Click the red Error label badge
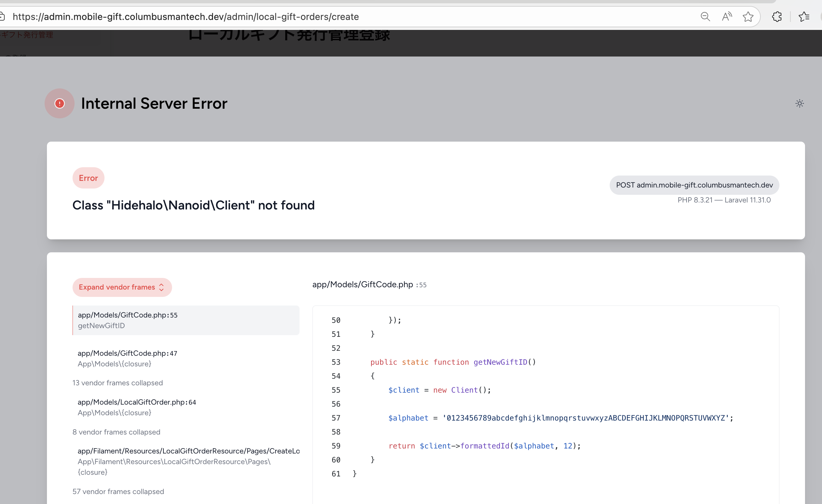This screenshot has height=504, width=822. pos(88,178)
